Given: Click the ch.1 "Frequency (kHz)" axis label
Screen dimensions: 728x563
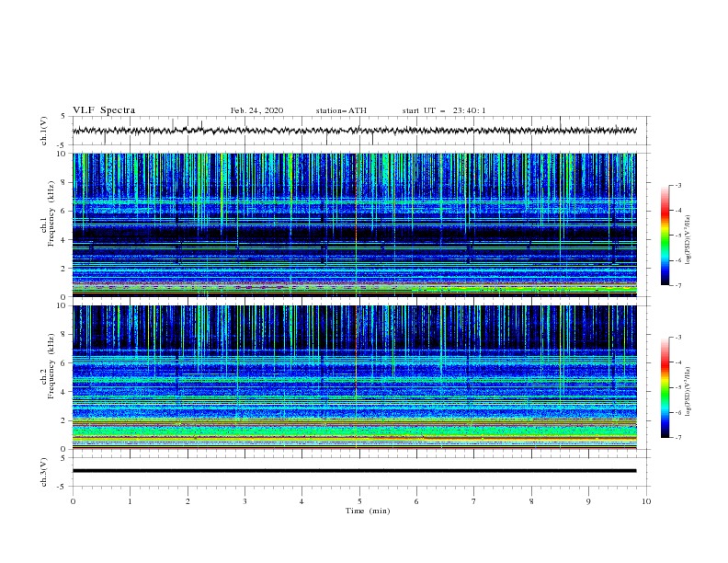Looking at the screenshot, I should pos(51,214).
